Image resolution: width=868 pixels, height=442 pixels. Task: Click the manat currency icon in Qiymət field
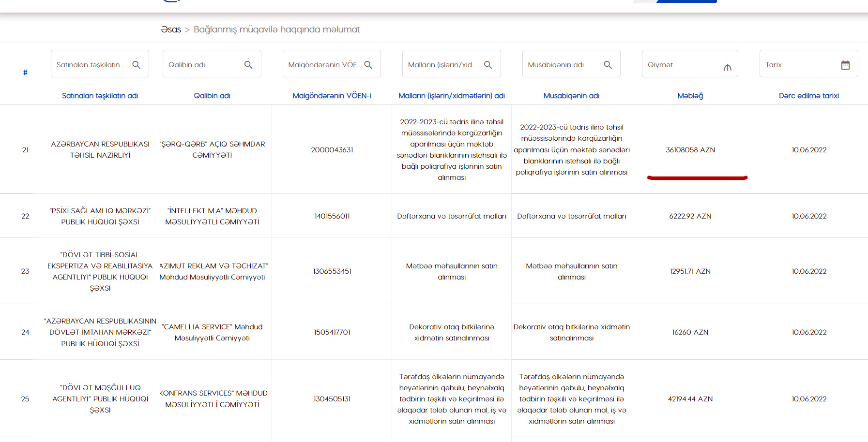click(727, 67)
